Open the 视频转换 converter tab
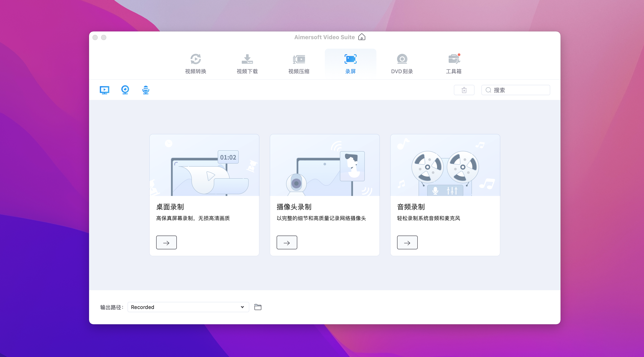 coord(196,64)
